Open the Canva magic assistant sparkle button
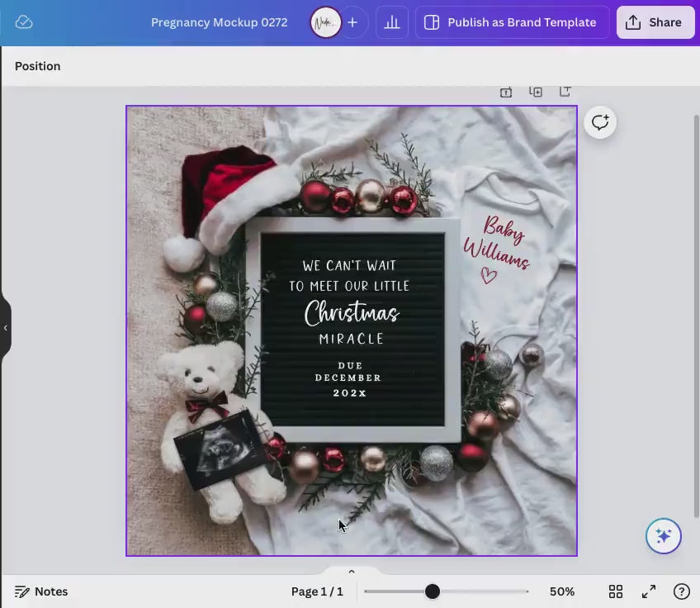This screenshot has height=608, width=700. pos(664,536)
